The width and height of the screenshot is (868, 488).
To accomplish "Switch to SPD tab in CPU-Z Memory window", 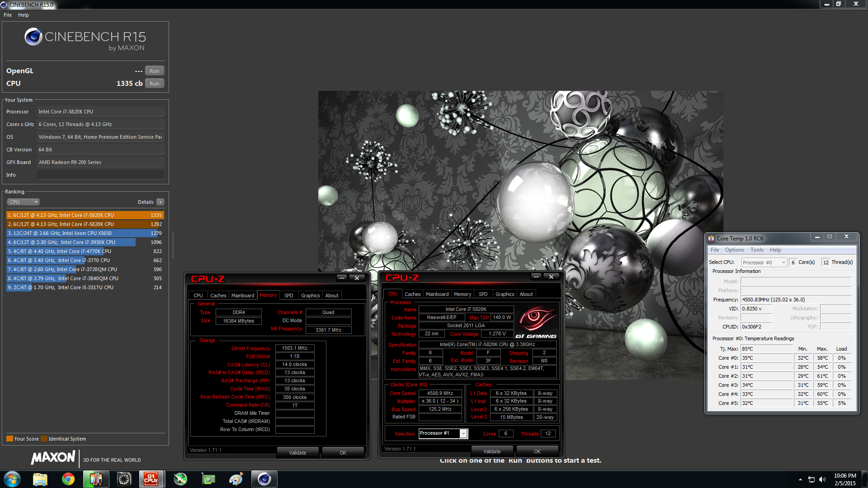I will [x=288, y=296].
